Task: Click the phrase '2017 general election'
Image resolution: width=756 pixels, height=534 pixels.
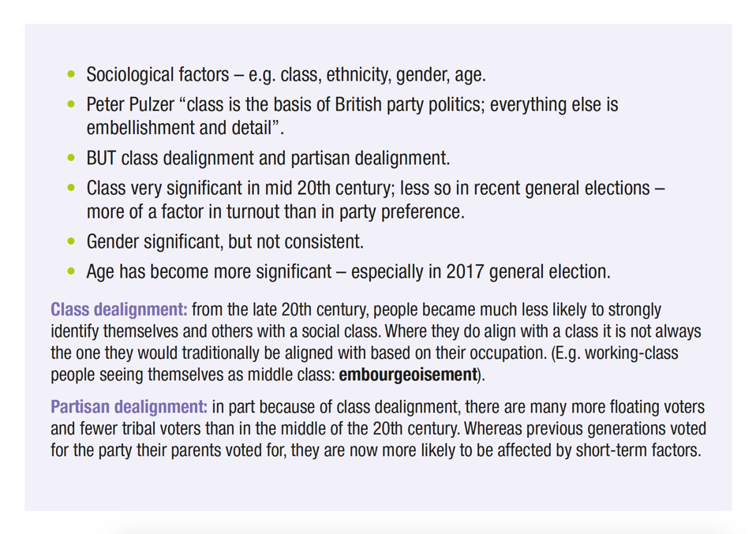Action: (x=526, y=272)
